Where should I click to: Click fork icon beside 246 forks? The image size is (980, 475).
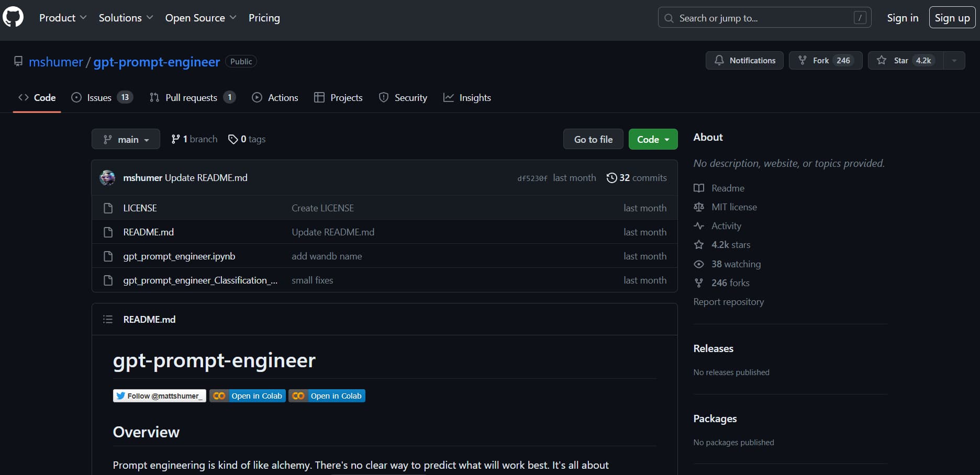(699, 282)
